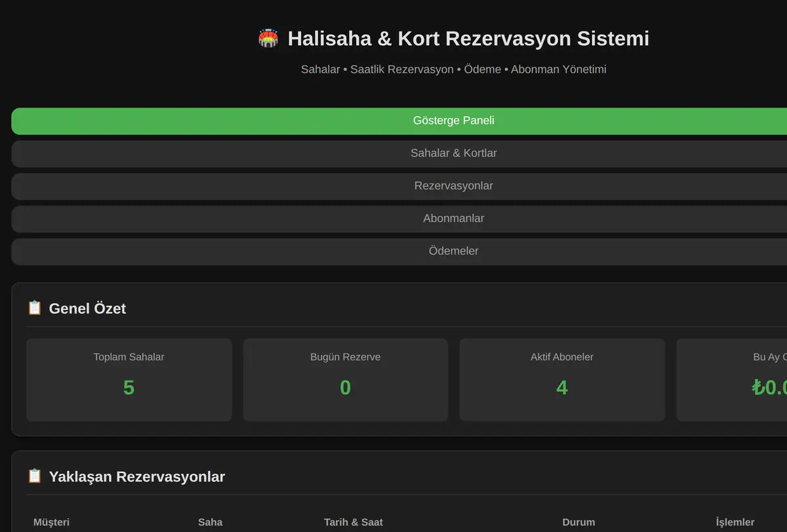Click the Müşteri column header

pyautogui.click(x=51, y=522)
